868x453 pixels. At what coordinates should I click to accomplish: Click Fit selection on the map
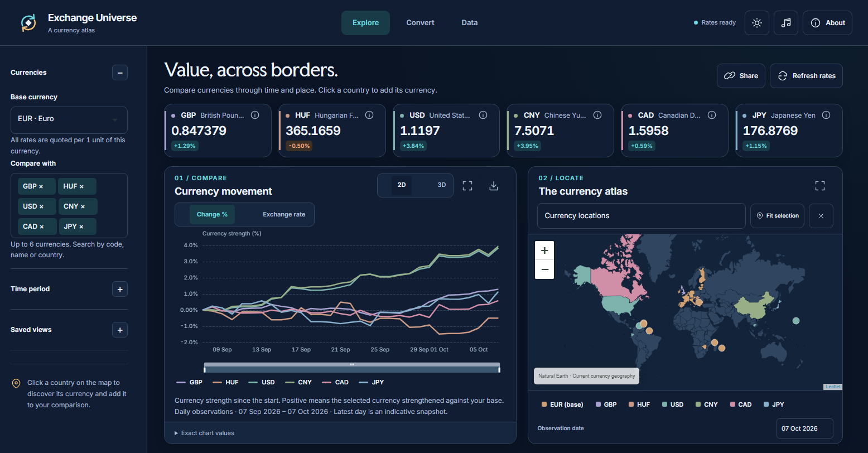[x=777, y=216]
